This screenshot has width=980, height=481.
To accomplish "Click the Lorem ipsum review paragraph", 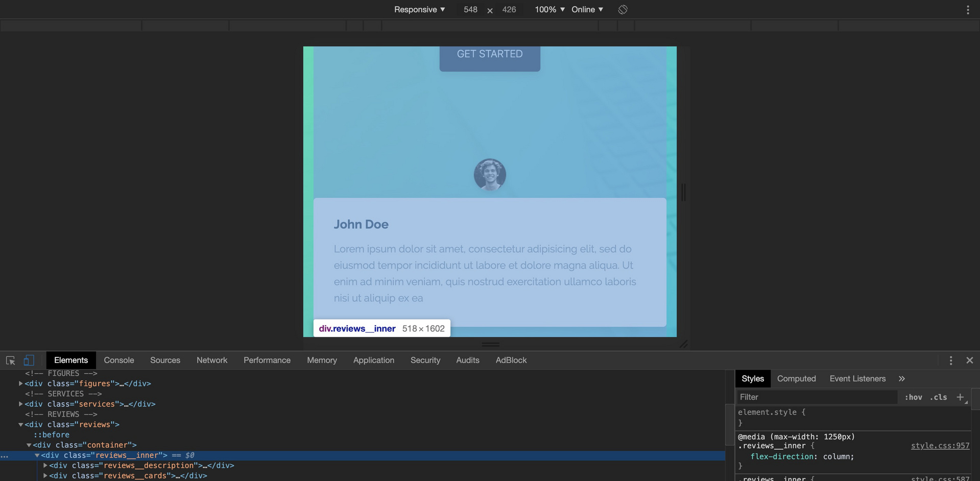I will pos(485,273).
